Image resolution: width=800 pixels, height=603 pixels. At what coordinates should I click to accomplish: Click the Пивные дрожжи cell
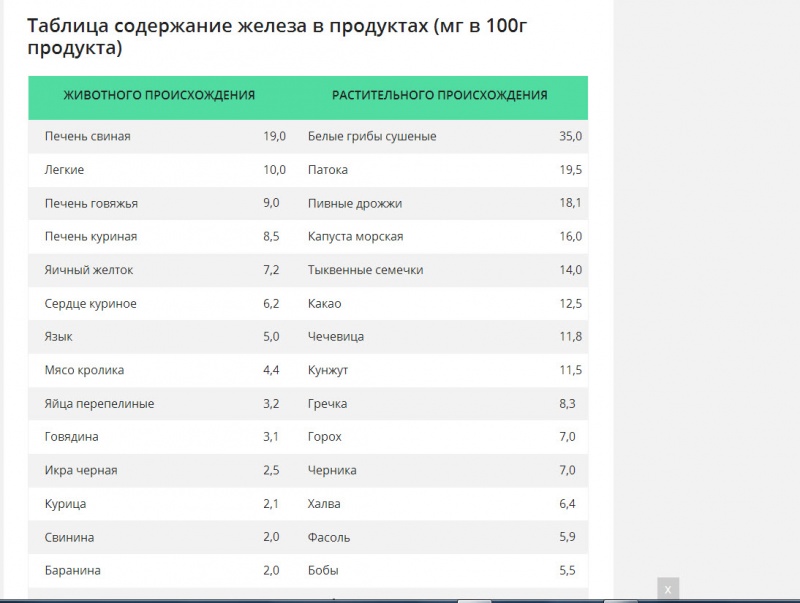[x=355, y=204]
